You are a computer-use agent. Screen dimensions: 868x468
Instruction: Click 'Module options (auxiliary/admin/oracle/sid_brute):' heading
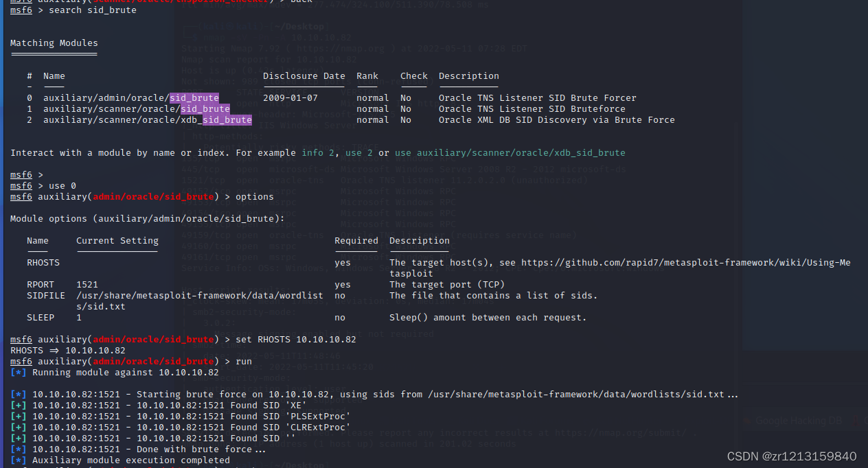click(x=148, y=219)
